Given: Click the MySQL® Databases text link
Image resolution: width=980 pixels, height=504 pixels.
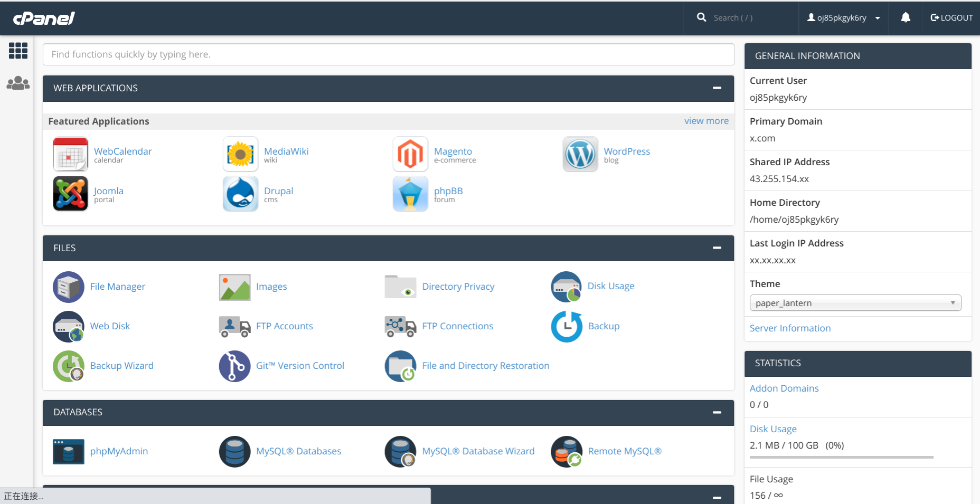Looking at the screenshot, I should (299, 451).
